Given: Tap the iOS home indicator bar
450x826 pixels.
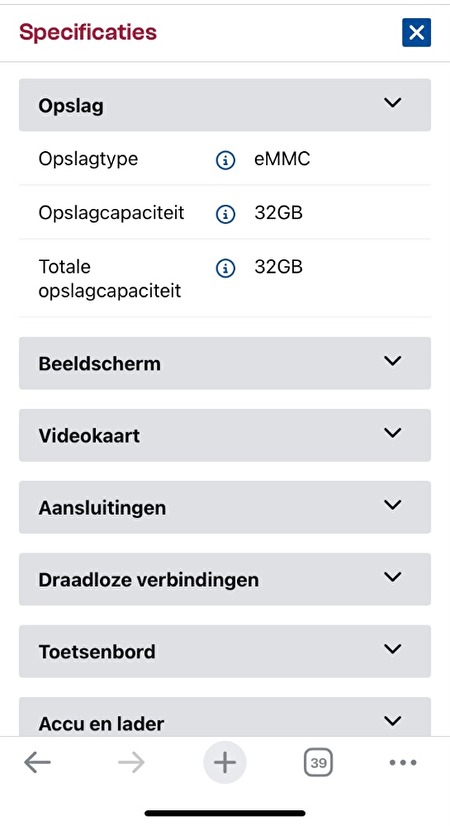Looking at the screenshot, I should [x=225, y=813].
